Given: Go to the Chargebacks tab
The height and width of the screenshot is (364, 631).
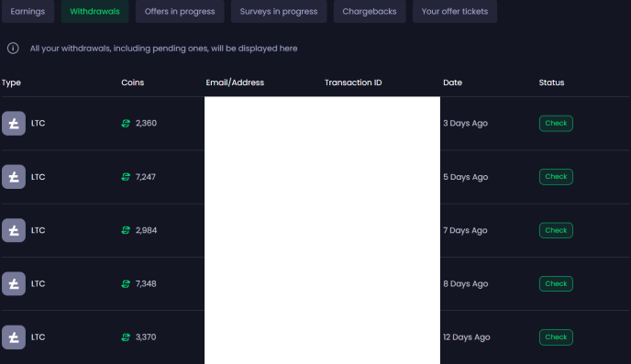Looking at the screenshot, I should click(370, 11).
